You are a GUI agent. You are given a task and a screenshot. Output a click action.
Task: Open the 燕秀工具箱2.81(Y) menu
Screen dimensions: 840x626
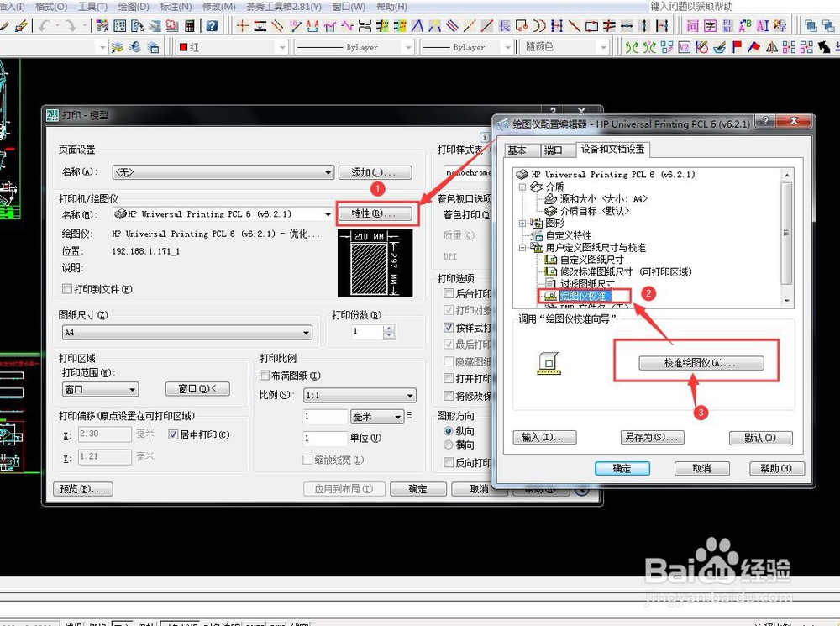point(284,7)
